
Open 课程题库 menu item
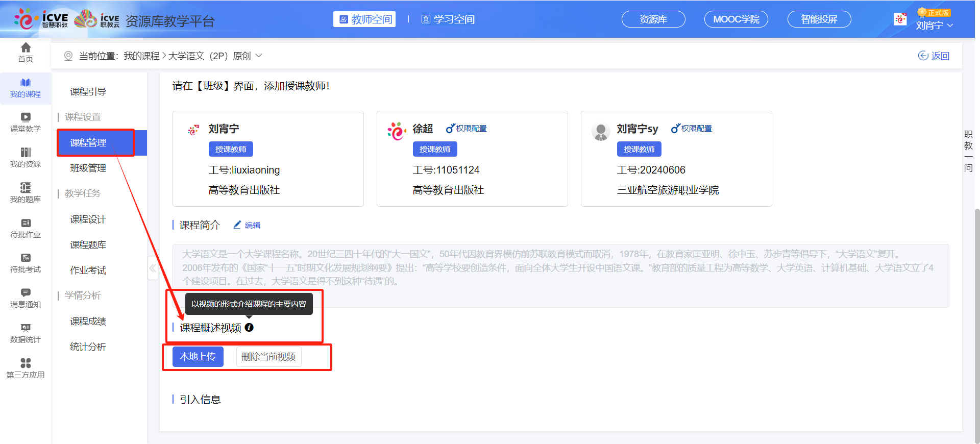(x=88, y=245)
